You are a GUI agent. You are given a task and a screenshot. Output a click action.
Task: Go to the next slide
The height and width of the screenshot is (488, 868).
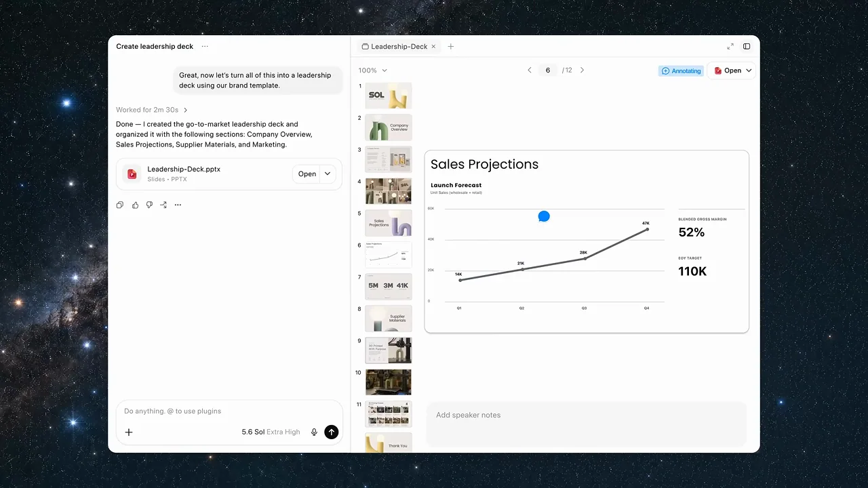(582, 70)
